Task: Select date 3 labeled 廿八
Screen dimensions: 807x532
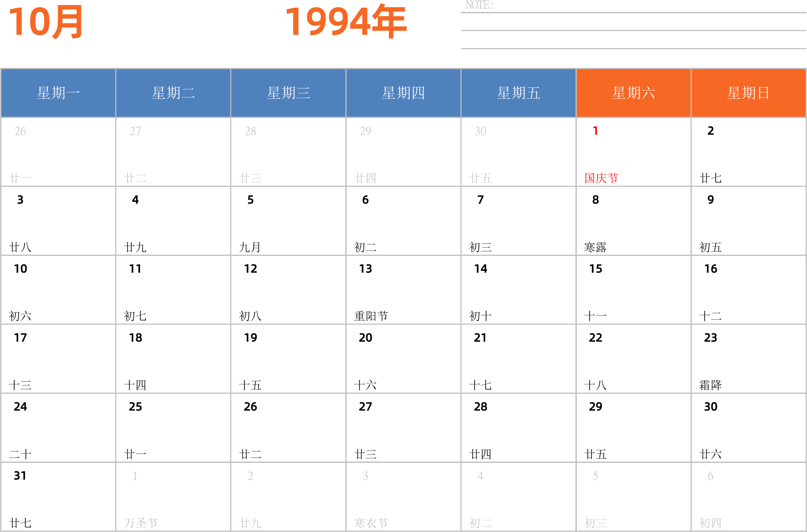Action: coord(20,200)
